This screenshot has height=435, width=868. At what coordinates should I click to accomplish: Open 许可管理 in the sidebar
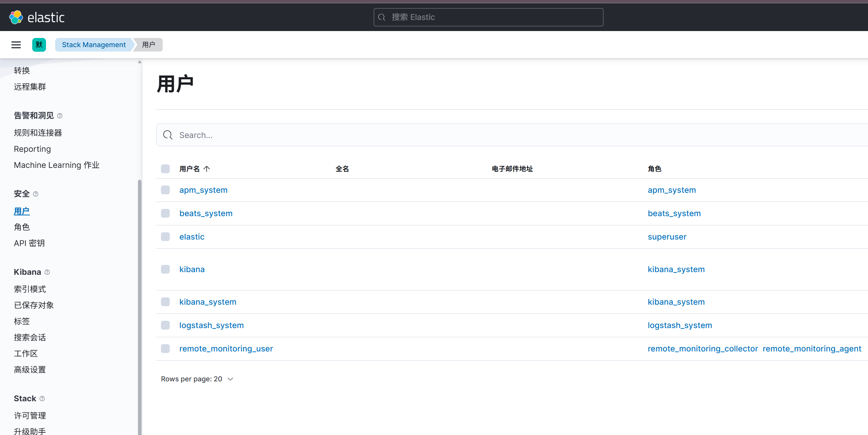tap(30, 416)
